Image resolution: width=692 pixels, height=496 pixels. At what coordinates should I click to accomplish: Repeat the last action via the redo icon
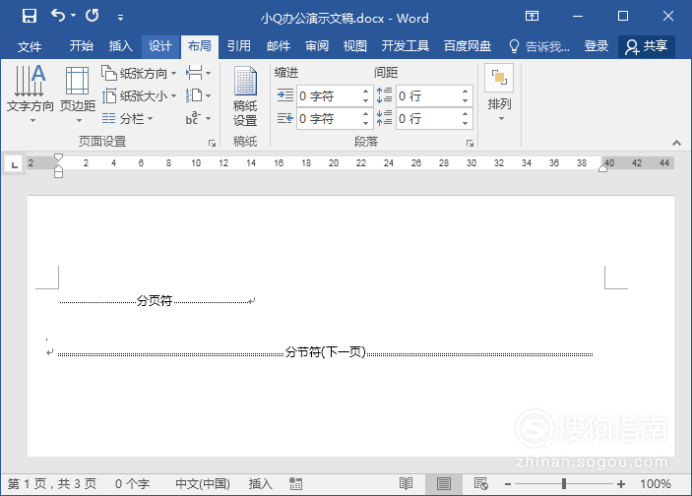(x=92, y=16)
